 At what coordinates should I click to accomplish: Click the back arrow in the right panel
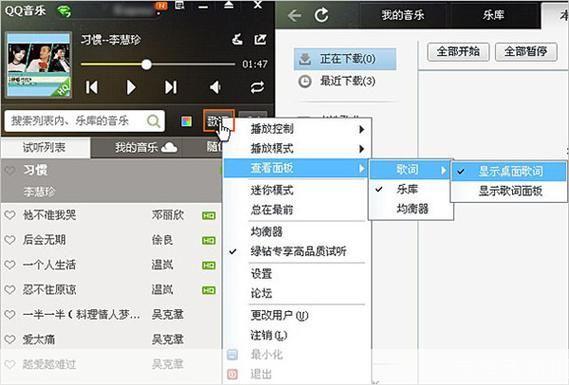point(294,16)
